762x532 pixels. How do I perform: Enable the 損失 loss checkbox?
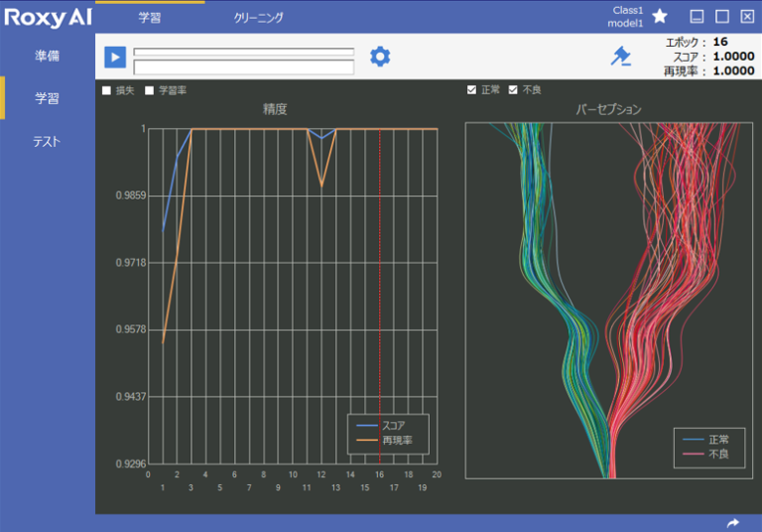(107, 90)
